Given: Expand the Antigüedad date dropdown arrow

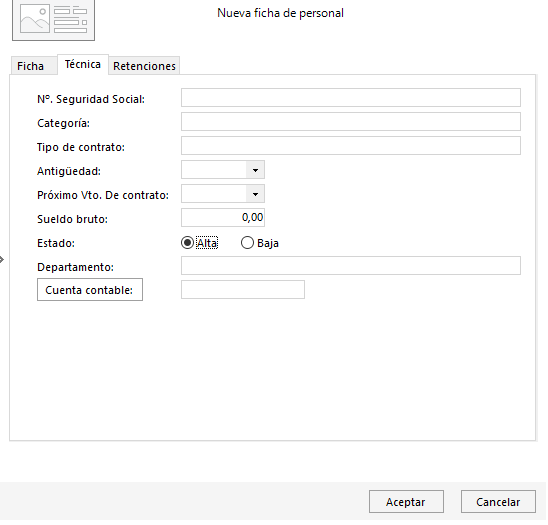Looking at the screenshot, I should 255,170.
